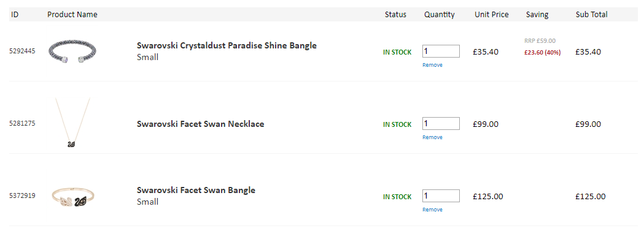
Task: Remove the Crystaldust Paradise Shine Bangle
Action: [x=432, y=65]
